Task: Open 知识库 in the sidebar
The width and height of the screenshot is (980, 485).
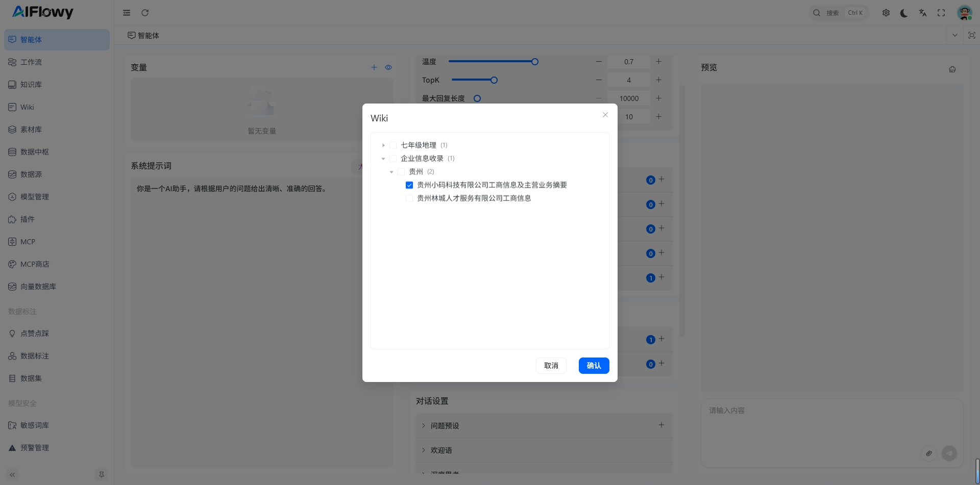Action: (57, 85)
